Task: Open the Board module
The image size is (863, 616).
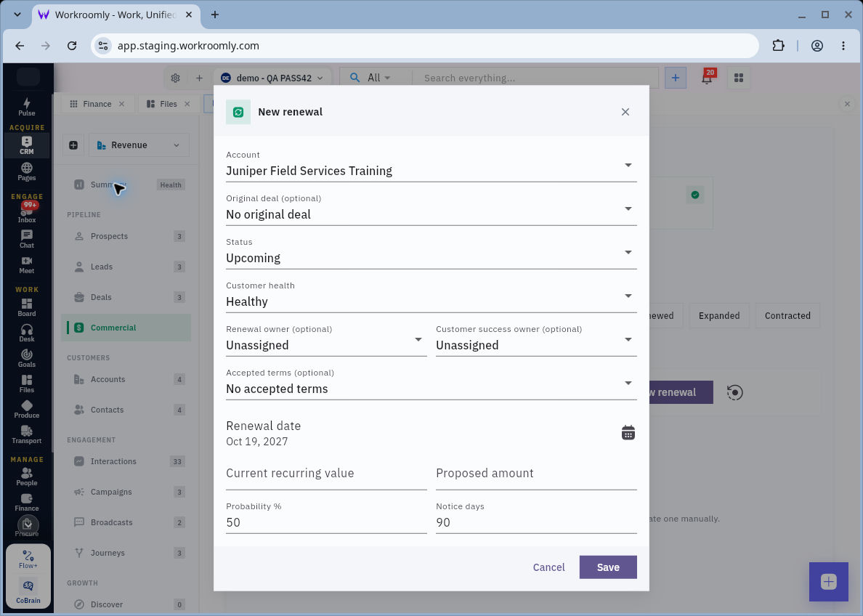Action: click(x=26, y=308)
